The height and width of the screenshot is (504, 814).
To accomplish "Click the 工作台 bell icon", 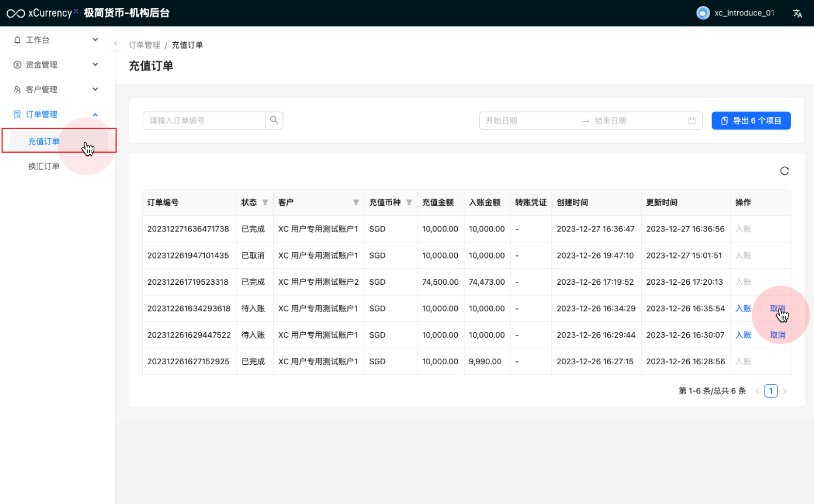I will click(x=17, y=40).
